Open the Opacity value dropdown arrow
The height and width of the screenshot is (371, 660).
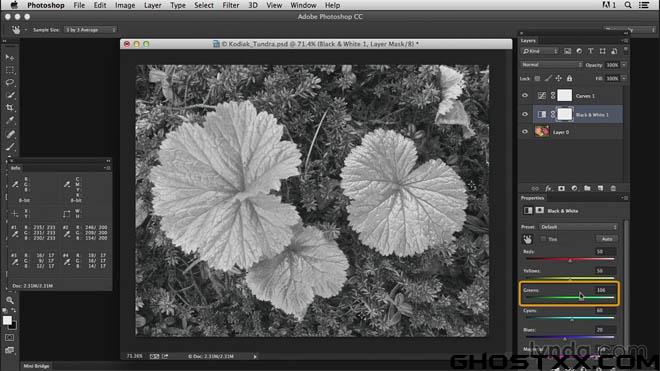[x=624, y=65]
